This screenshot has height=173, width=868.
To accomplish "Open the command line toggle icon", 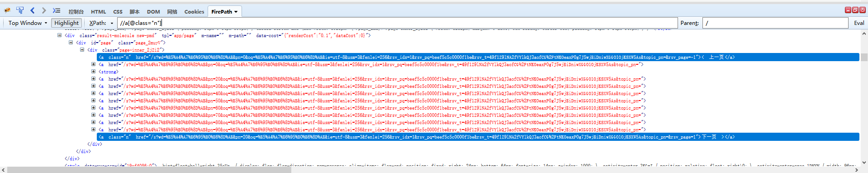I will (56, 10).
